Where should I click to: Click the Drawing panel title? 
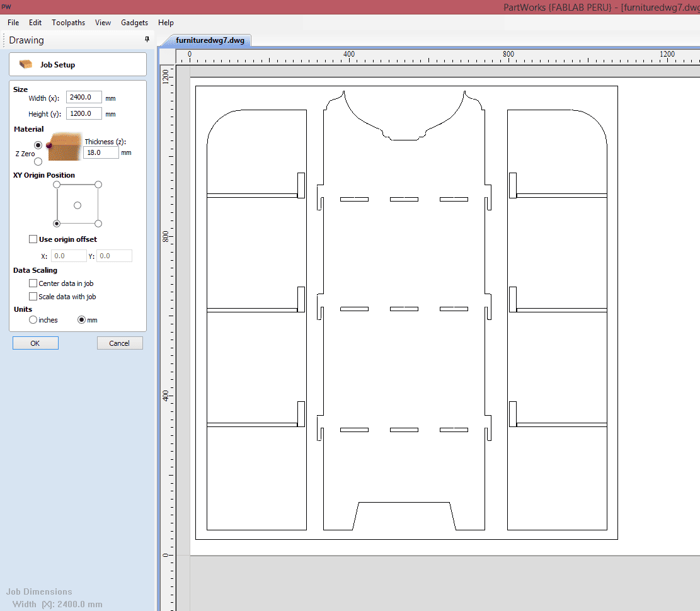click(x=26, y=40)
